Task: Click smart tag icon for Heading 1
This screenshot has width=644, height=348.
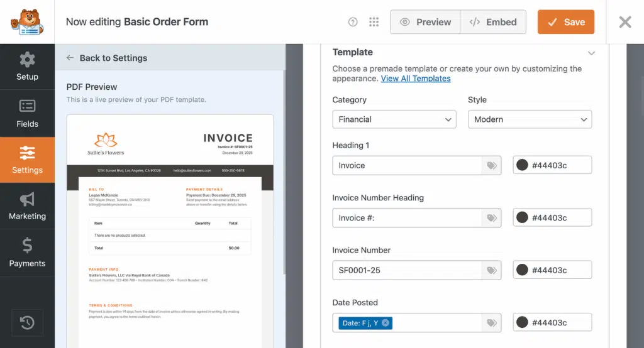Action: point(492,165)
